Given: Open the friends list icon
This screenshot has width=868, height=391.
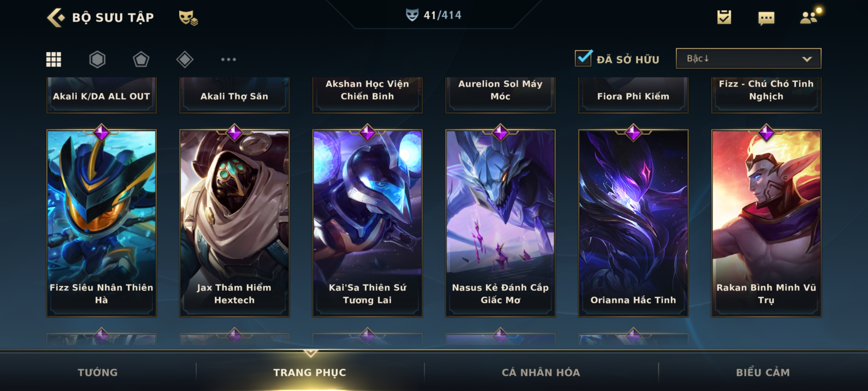Looking at the screenshot, I should pyautogui.click(x=809, y=17).
